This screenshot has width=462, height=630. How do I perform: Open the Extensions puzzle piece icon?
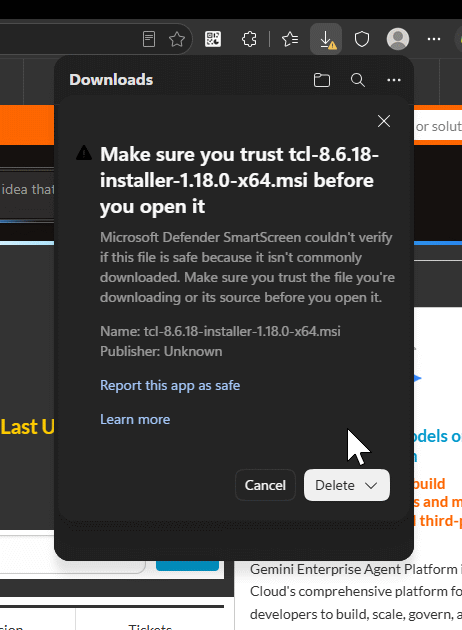pos(249,39)
